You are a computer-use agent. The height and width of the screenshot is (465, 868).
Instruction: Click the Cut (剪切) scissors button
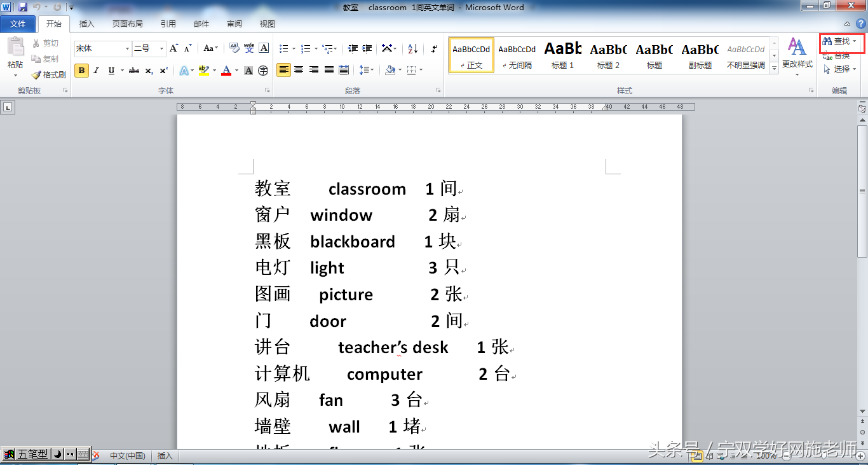[x=45, y=43]
